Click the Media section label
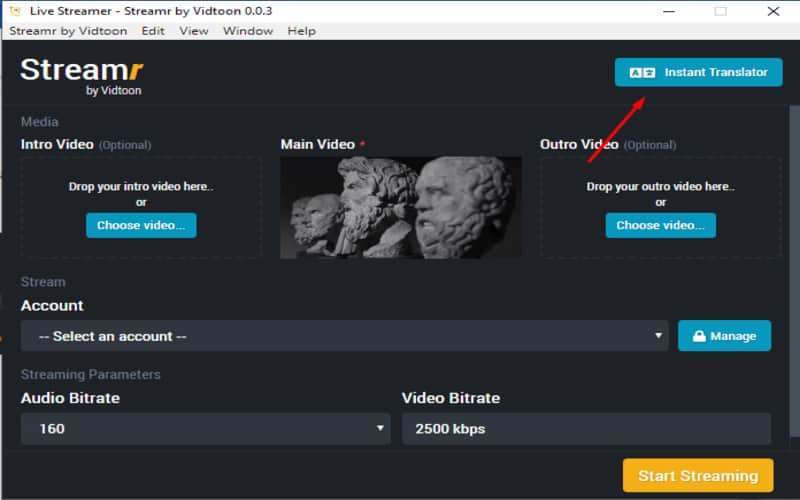The height and width of the screenshot is (500, 800). click(39, 122)
